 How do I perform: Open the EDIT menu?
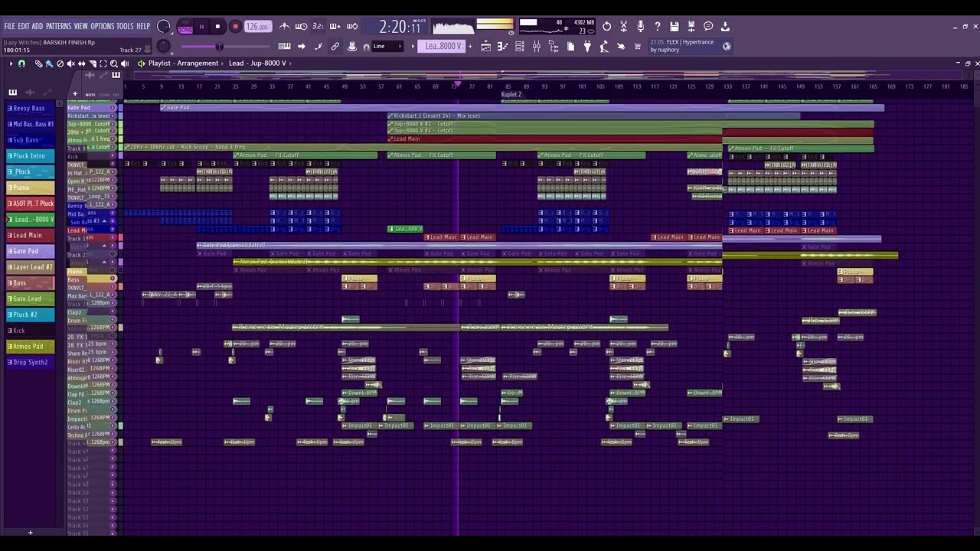(24, 26)
